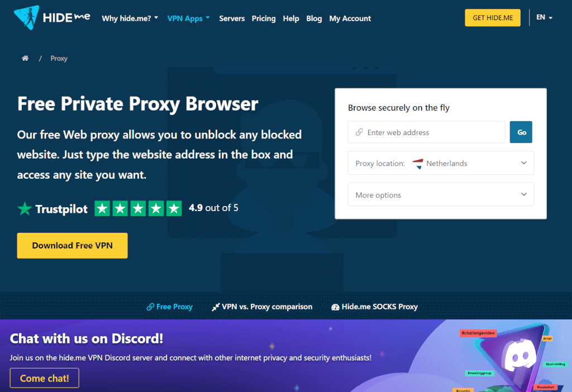Click the Trustpilot wordmark
The image size is (572, 392).
pyautogui.click(x=61, y=209)
